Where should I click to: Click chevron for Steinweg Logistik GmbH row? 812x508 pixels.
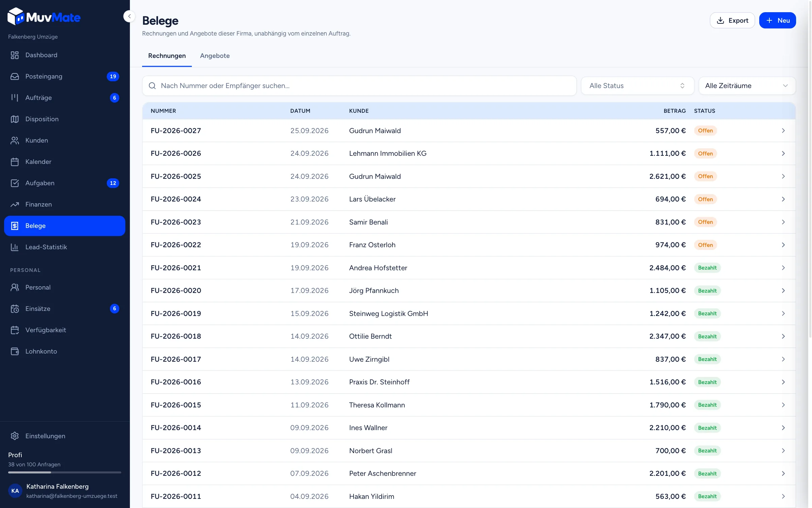(783, 314)
